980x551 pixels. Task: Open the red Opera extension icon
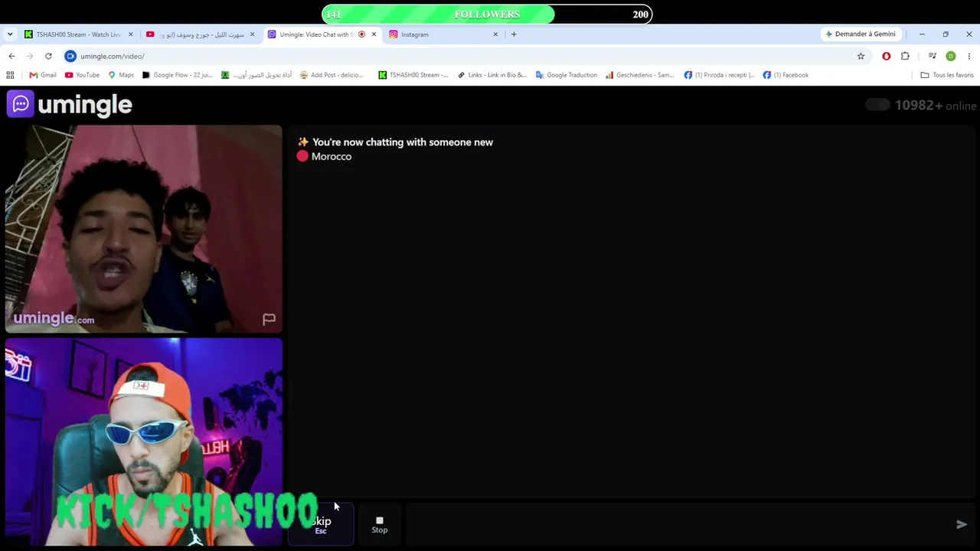(x=887, y=56)
